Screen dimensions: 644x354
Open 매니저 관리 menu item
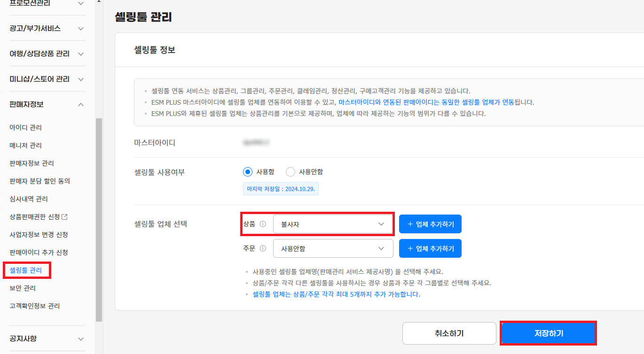coord(26,146)
